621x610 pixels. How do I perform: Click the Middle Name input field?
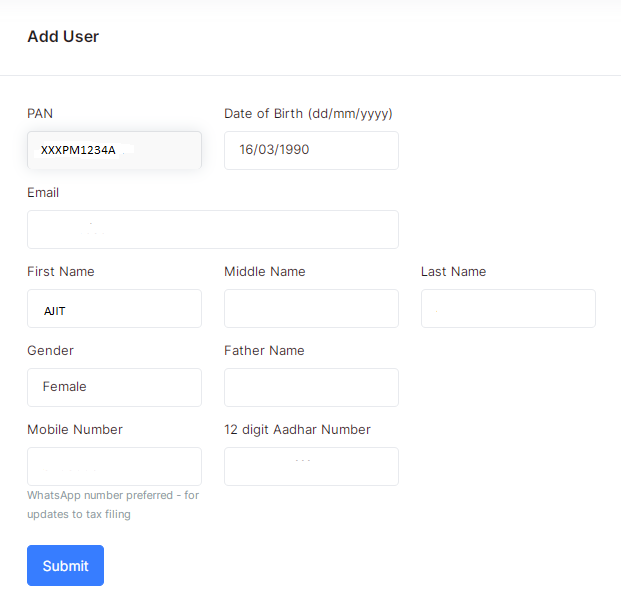point(311,309)
